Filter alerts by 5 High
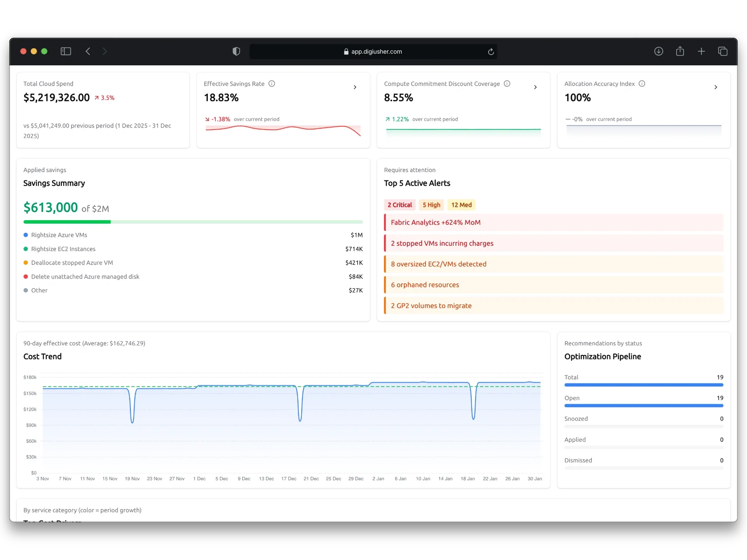 click(x=431, y=205)
